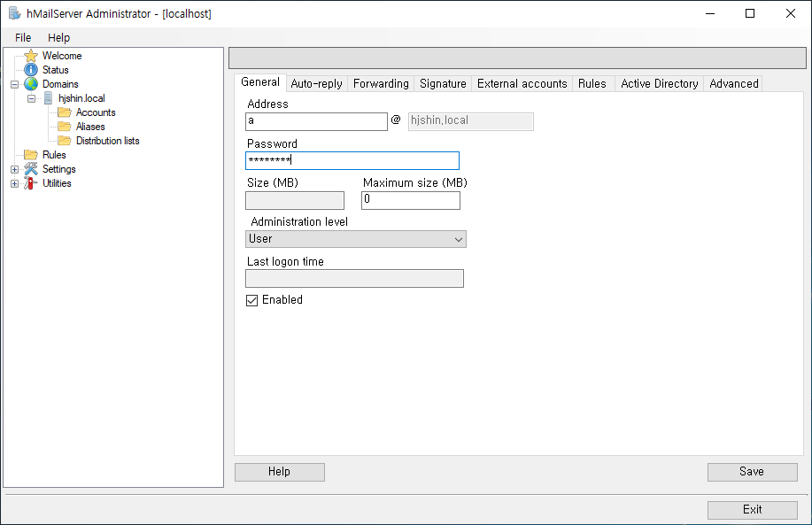The height and width of the screenshot is (525, 812).
Task: Click the Settings tools icon
Action: tap(31, 169)
